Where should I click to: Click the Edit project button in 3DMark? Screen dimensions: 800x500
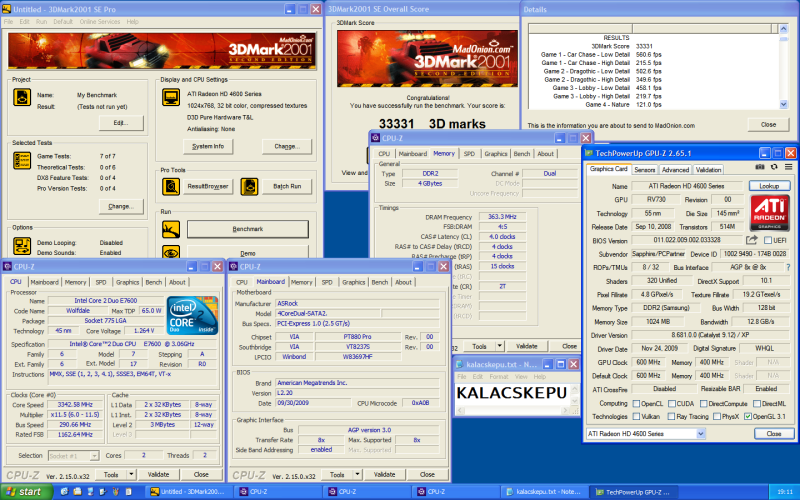click(x=121, y=123)
